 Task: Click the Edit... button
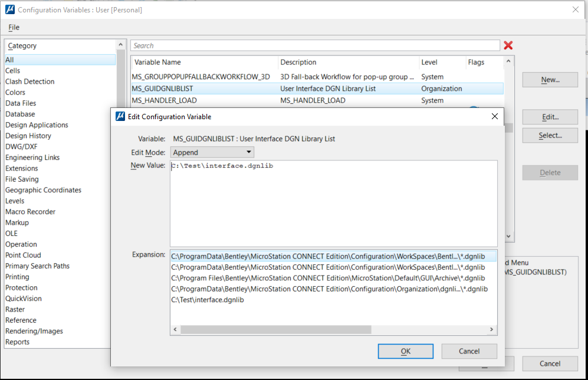[550, 117]
